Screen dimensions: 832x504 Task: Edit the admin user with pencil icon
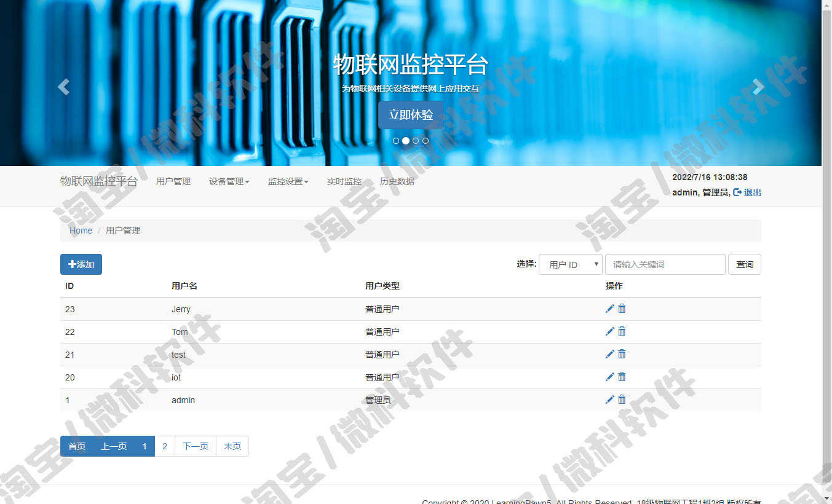coord(610,400)
